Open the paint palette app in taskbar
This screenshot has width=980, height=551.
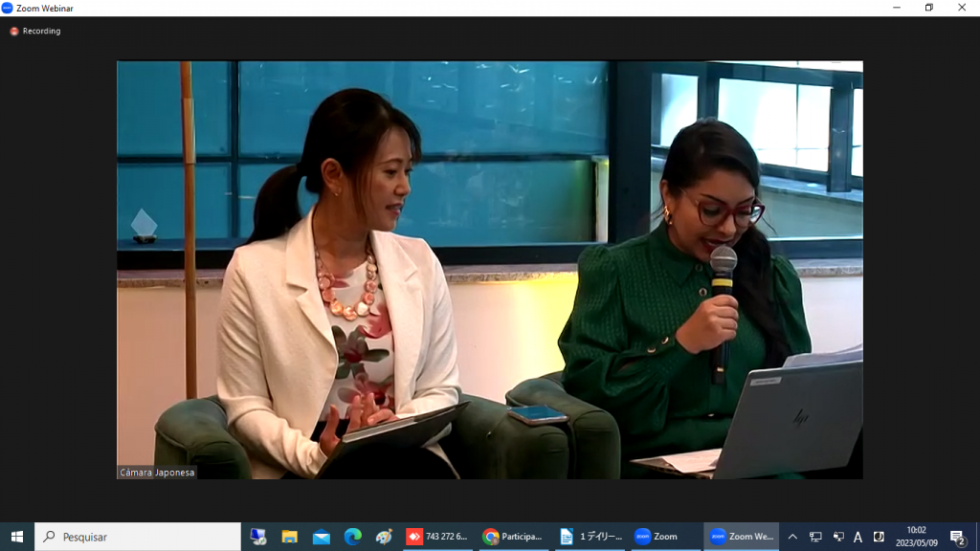384,537
